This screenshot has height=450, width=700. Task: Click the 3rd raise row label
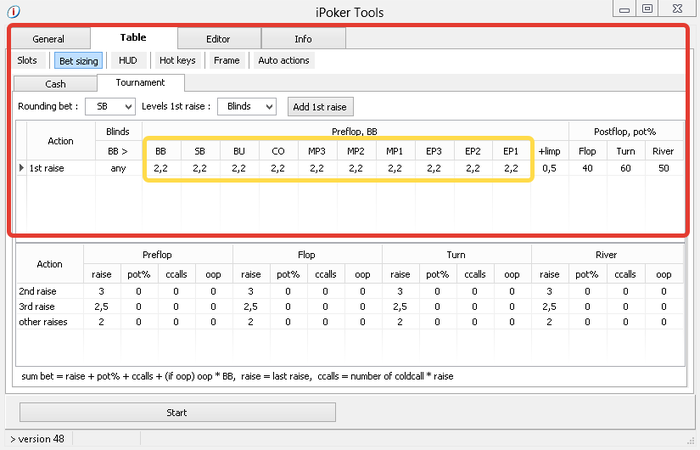(x=37, y=307)
